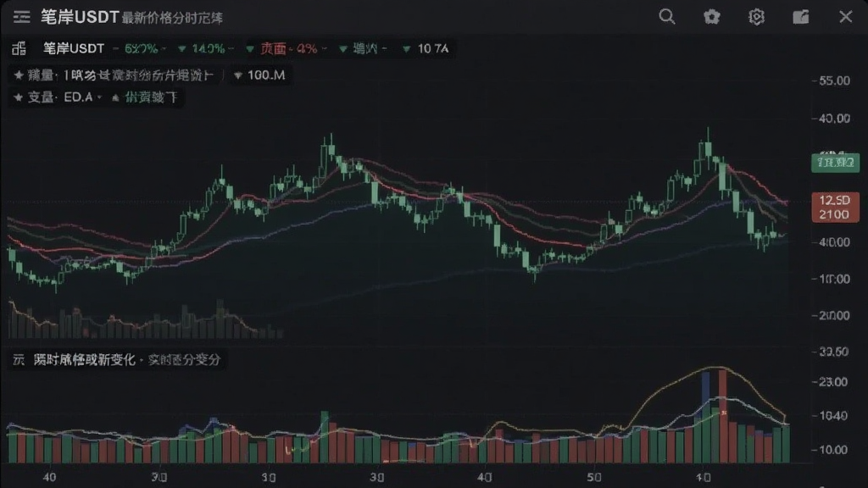The width and height of the screenshot is (868, 488).
Task: Open the 10 7A dropdown
Action: (426, 48)
